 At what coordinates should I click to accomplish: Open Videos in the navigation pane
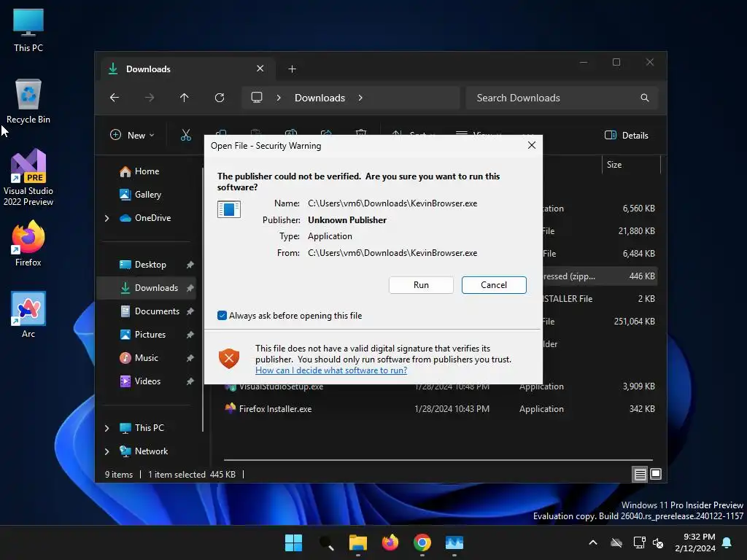(147, 381)
